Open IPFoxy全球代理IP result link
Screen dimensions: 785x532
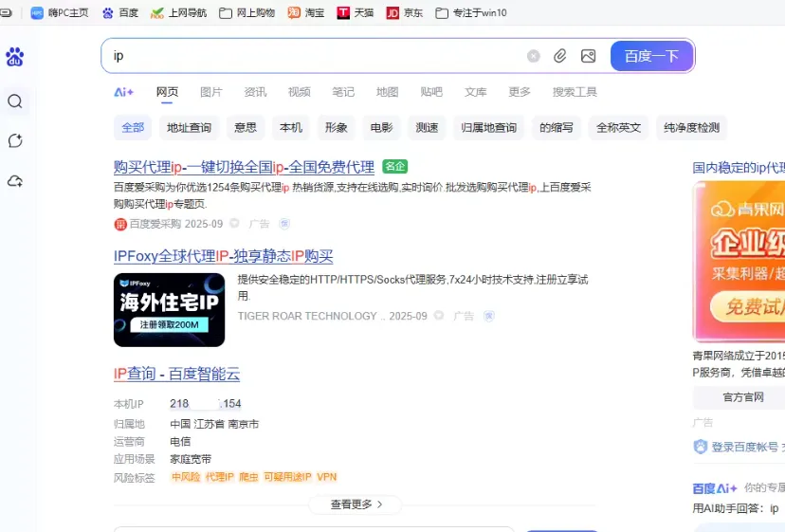(x=224, y=256)
